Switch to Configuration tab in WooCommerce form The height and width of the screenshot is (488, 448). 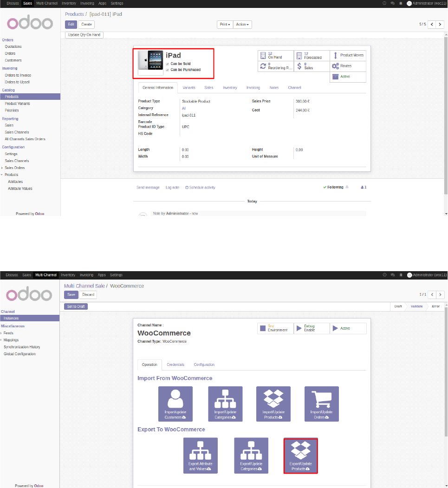[x=204, y=364]
